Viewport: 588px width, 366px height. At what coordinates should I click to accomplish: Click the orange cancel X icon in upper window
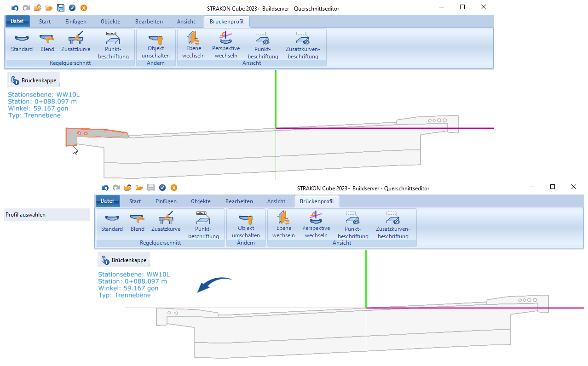(x=84, y=8)
